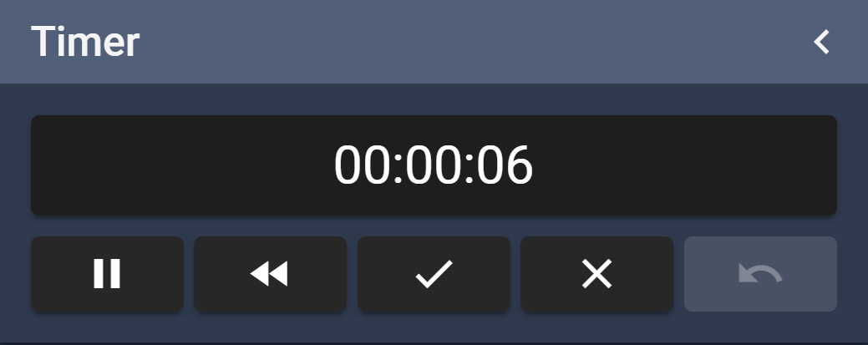Click the greyed-out undo arrow icon

click(x=760, y=273)
